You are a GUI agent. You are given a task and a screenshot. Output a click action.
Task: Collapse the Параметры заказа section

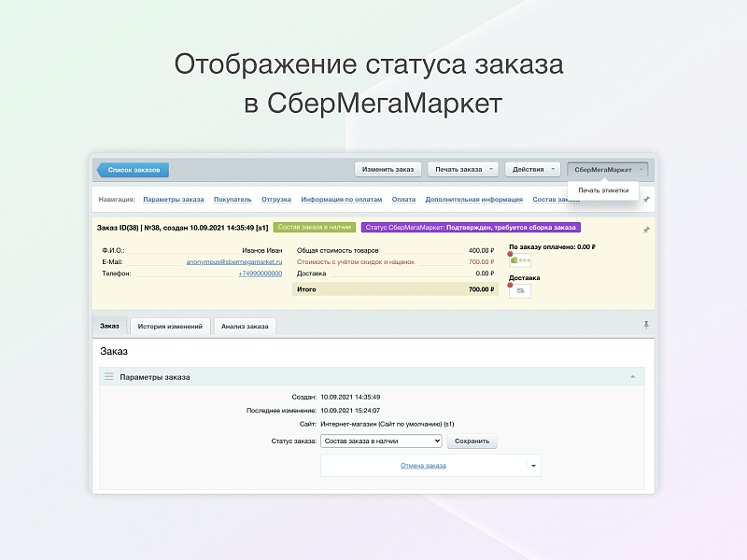[632, 377]
